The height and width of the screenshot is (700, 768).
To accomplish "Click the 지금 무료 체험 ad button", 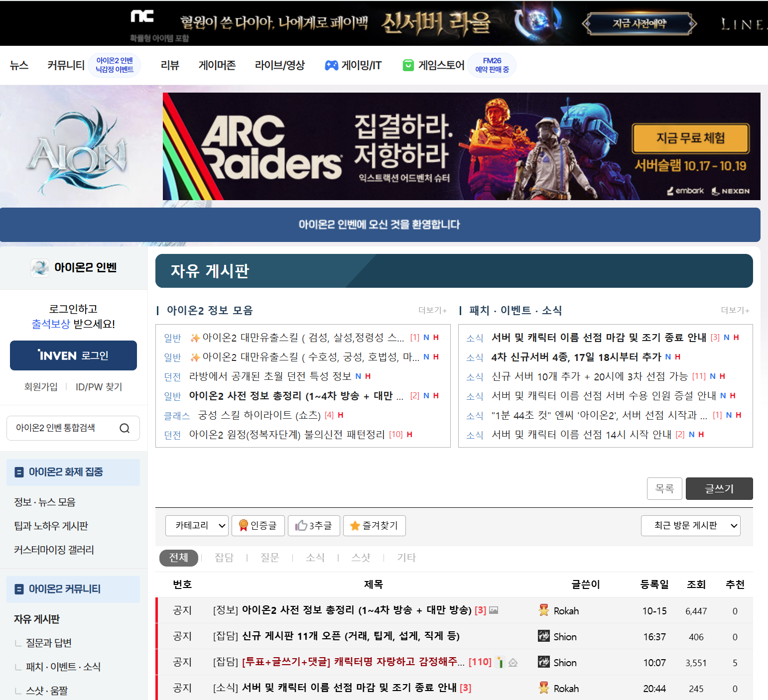I will [x=691, y=138].
